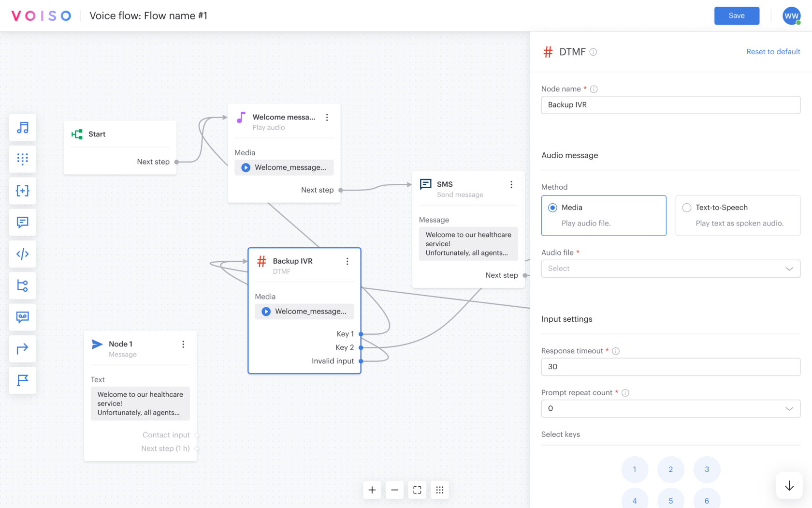Open Backup IVR node options menu
This screenshot has width=812, height=508.
click(x=347, y=261)
